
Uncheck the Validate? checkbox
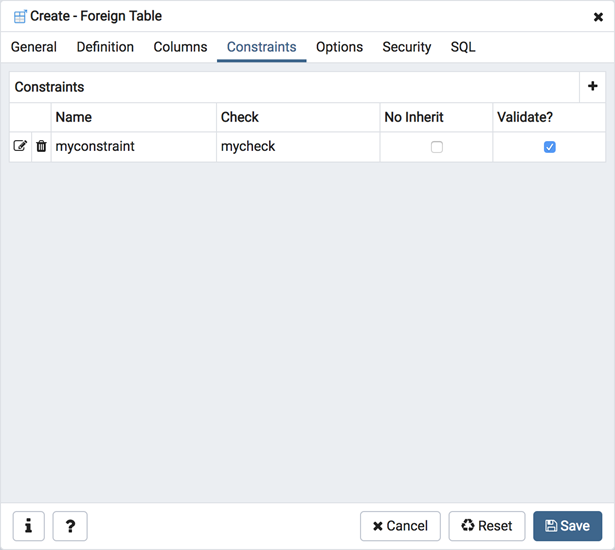pyautogui.click(x=549, y=147)
